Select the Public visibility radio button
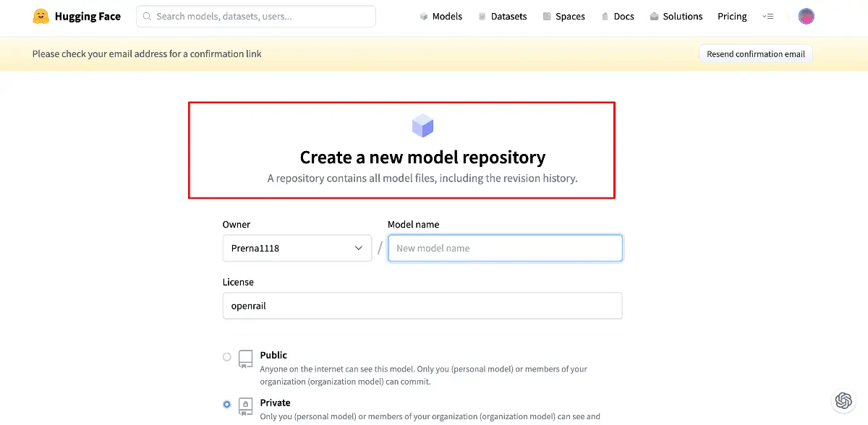The height and width of the screenshot is (425, 868). [x=227, y=357]
